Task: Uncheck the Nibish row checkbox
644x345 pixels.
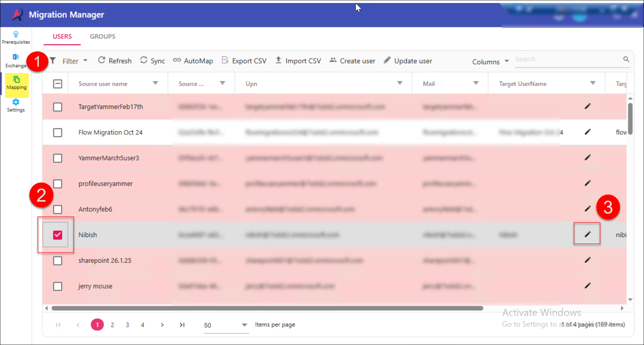Action: click(x=58, y=235)
